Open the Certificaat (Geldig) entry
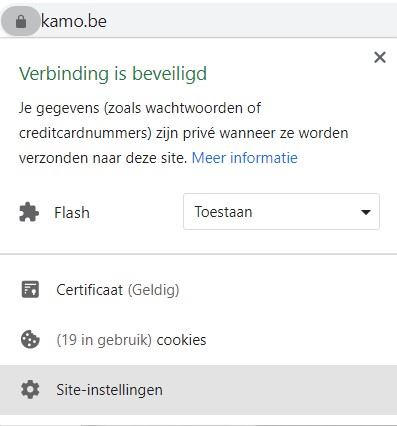The height and width of the screenshot is (426, 397). point(198,290)
